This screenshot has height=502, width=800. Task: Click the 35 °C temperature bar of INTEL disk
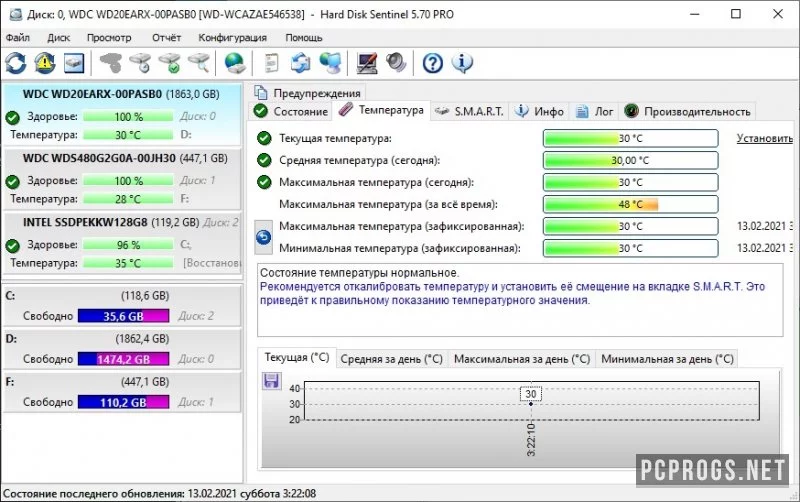tap(128, 263)
